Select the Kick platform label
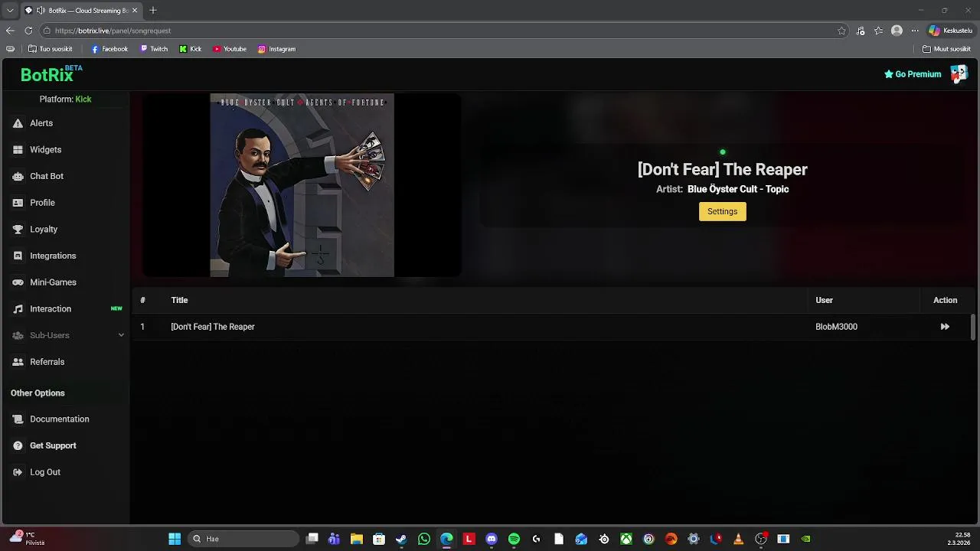980x551 pixels. point(83,99)
